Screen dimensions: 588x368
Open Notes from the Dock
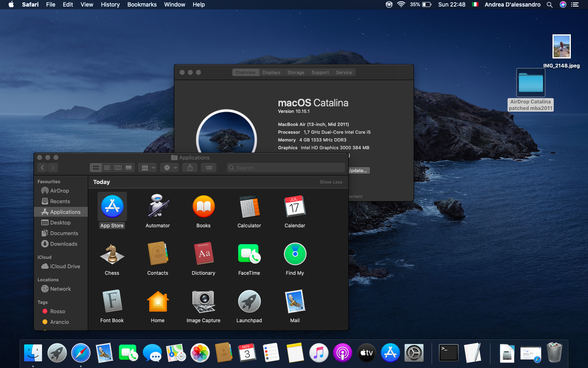click(295, 352)
